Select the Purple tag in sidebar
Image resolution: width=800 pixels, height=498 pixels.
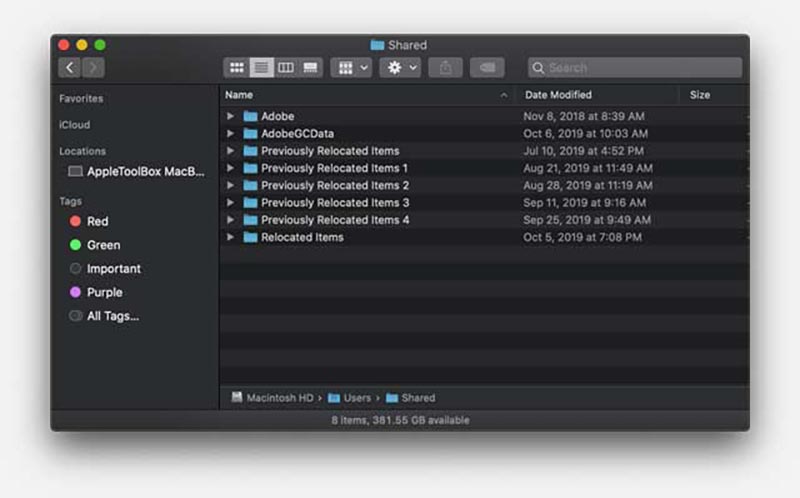(x=104, y=292)
